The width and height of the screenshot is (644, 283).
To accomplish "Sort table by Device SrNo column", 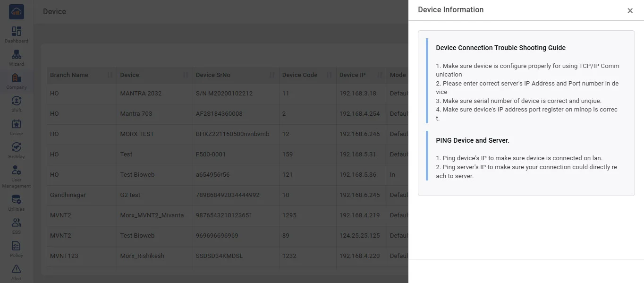I will point(272,75).
